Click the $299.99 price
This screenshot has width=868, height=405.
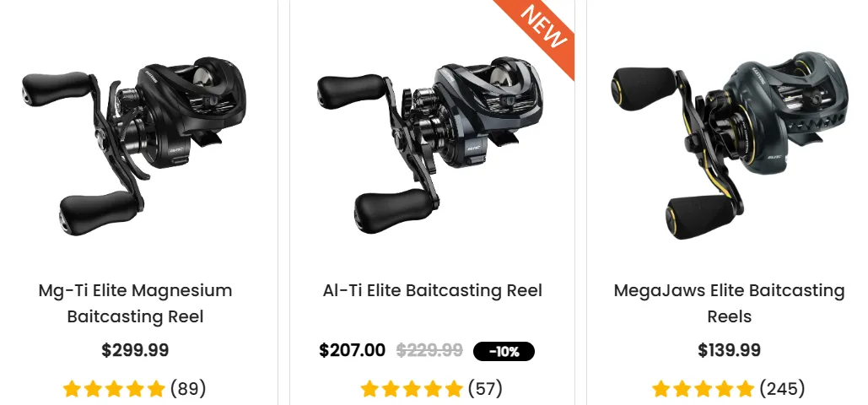(x=135, y=351)
